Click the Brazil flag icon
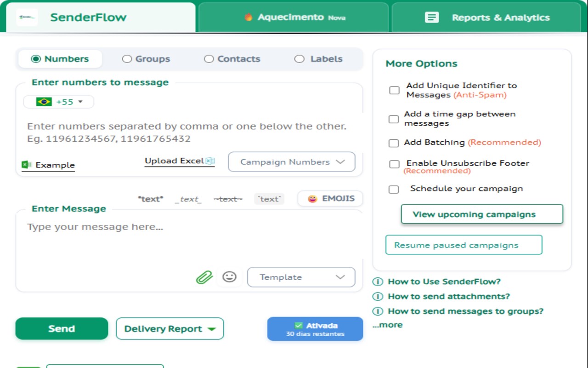The height and width of the screenshot is (368, 588). 44,102
